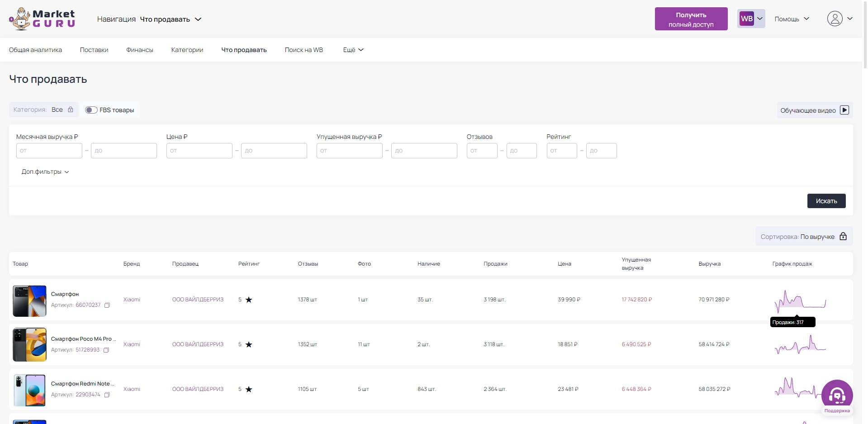Switch to Финансы tab

pyautogui.click(x=140, y=50)
